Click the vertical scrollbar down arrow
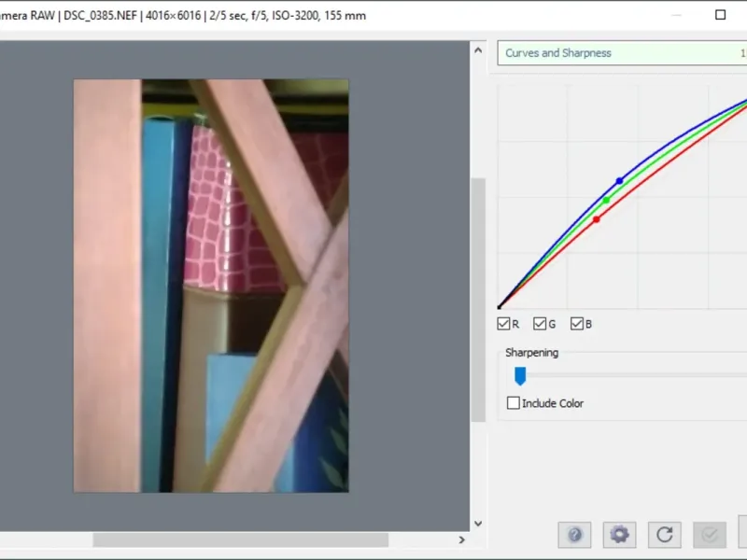The image size is (747, 560). 478,524
